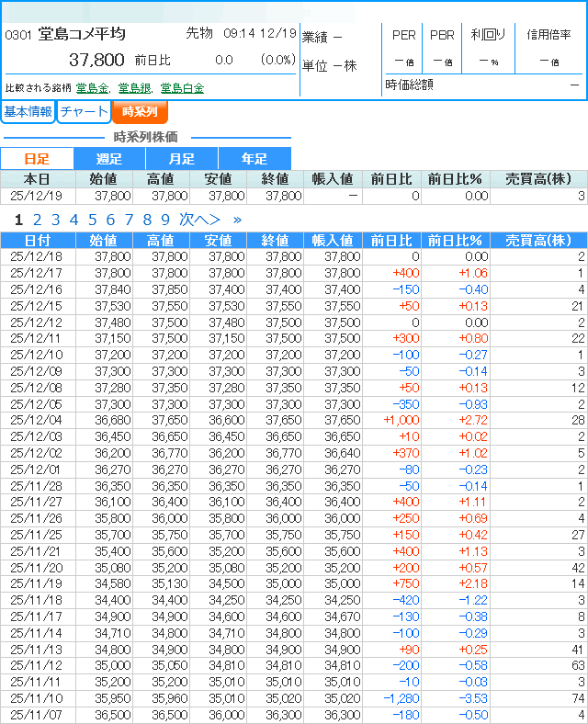Show 年足 yearly data
Image resolution: width=588 pixels, height=724 pixels.
(x=254, y=159)
